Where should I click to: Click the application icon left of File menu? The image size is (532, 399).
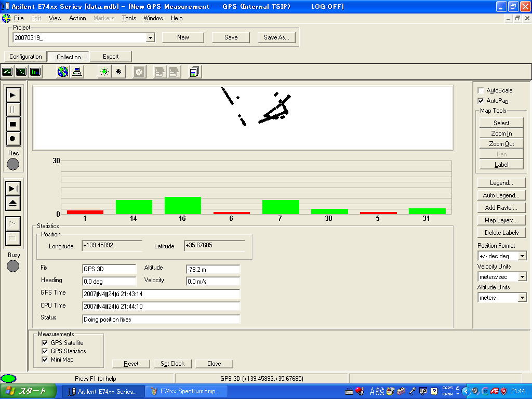point(6,18)
